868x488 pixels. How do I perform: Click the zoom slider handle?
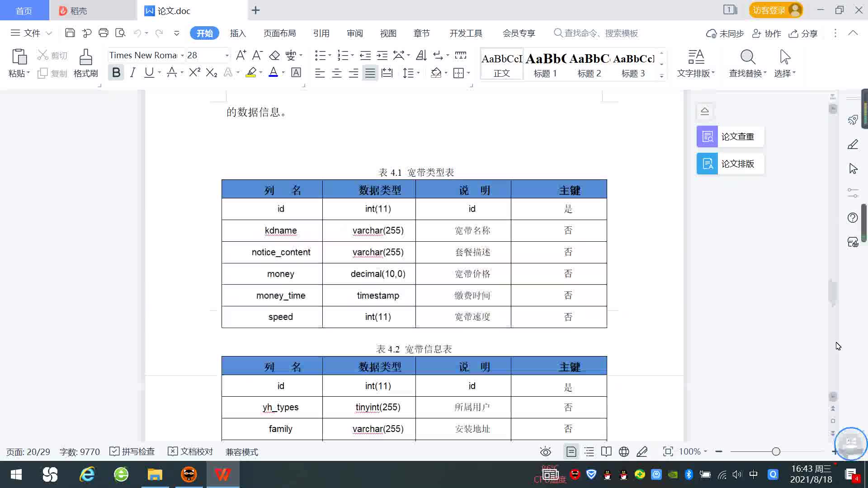click(776, 451)
